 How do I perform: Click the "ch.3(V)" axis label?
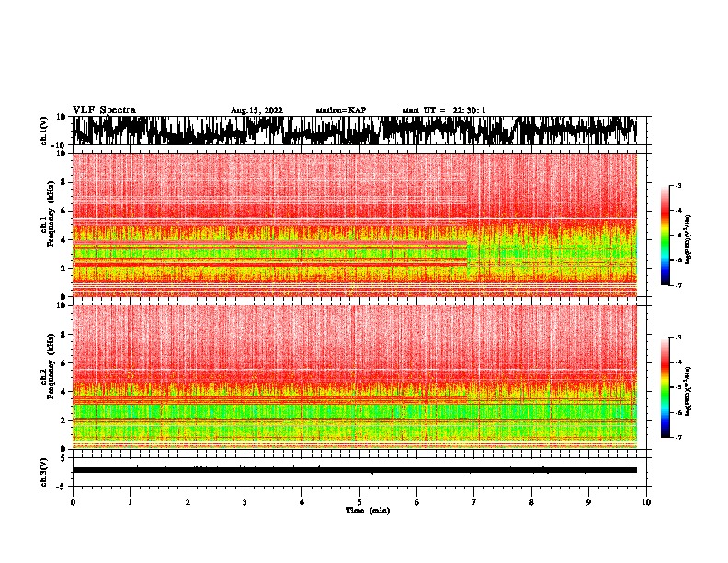point(44,473)
